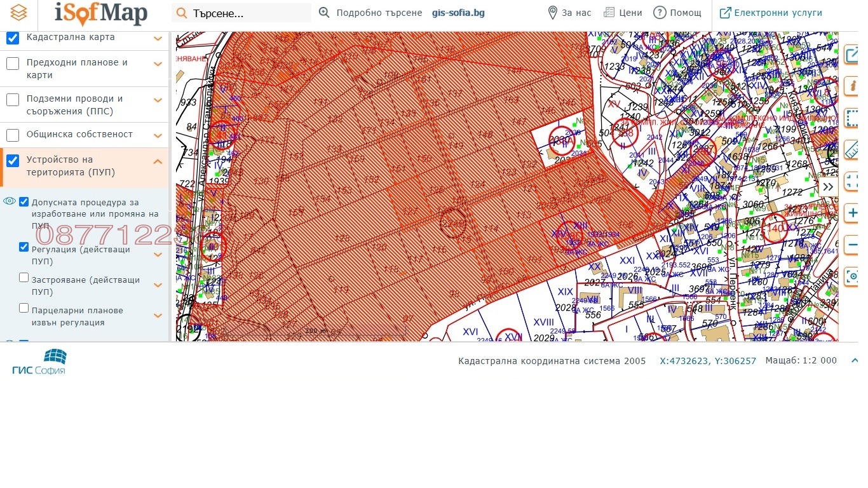Click the ГИС София logo
The width and height of the screenshot is (868, 488).
tap(39, 361)
